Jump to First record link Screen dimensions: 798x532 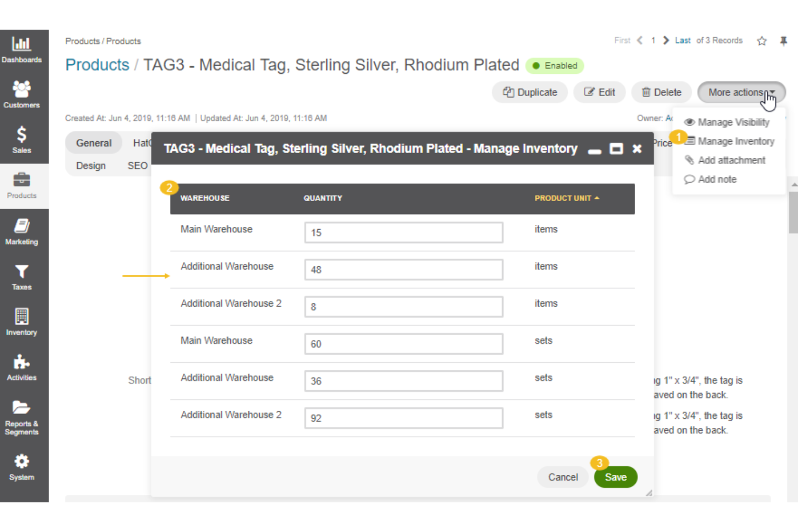(622, 40)
